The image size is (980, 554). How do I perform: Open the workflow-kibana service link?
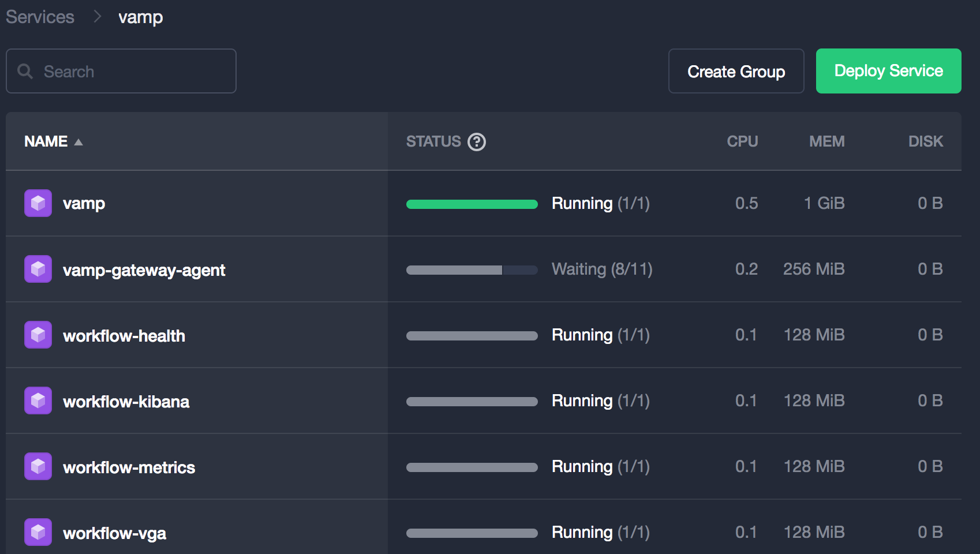click(x=126, y=402)
